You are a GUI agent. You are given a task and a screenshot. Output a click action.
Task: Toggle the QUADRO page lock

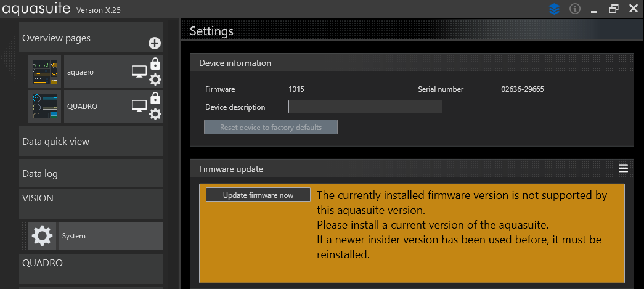[155, 98]
